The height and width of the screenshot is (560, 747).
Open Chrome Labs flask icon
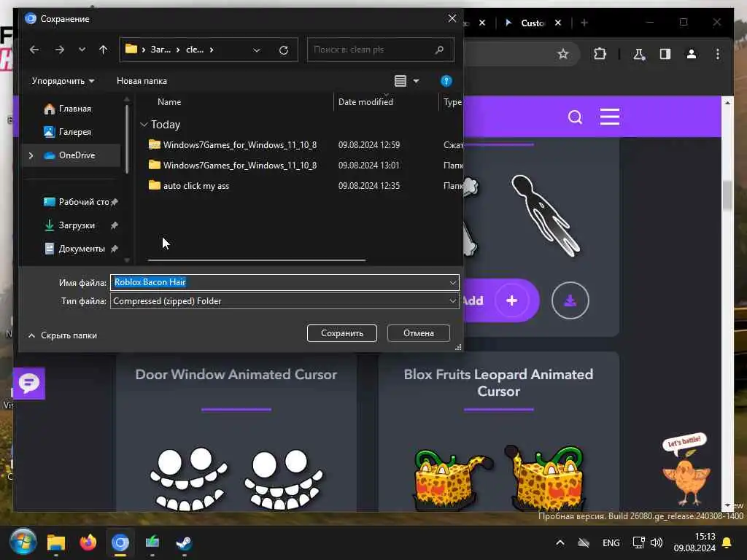pyautogui.click(x=639, y=54)
